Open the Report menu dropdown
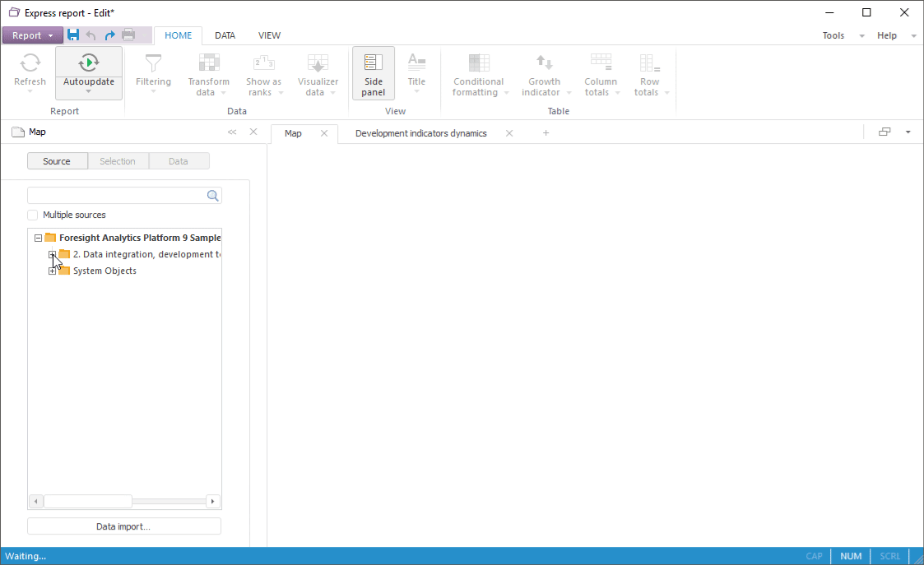Image resolution: width=924 pixels, height=565 pixels. point(32,35)
